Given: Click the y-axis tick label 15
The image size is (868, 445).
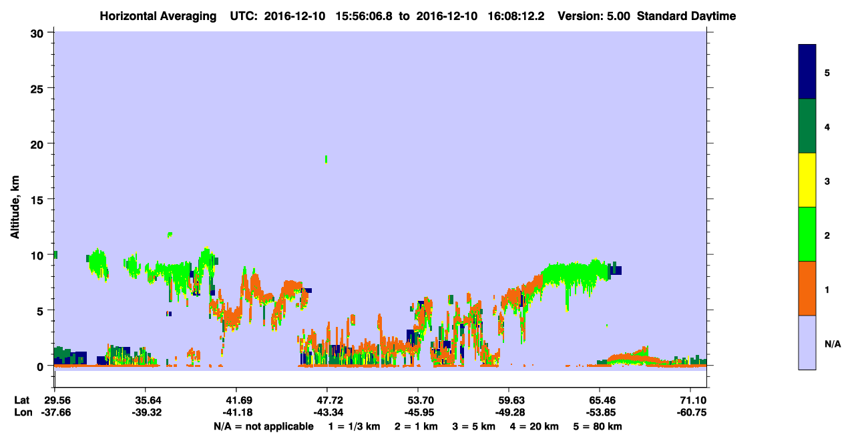Looking at the screenshot, I should tap(39, 199).
